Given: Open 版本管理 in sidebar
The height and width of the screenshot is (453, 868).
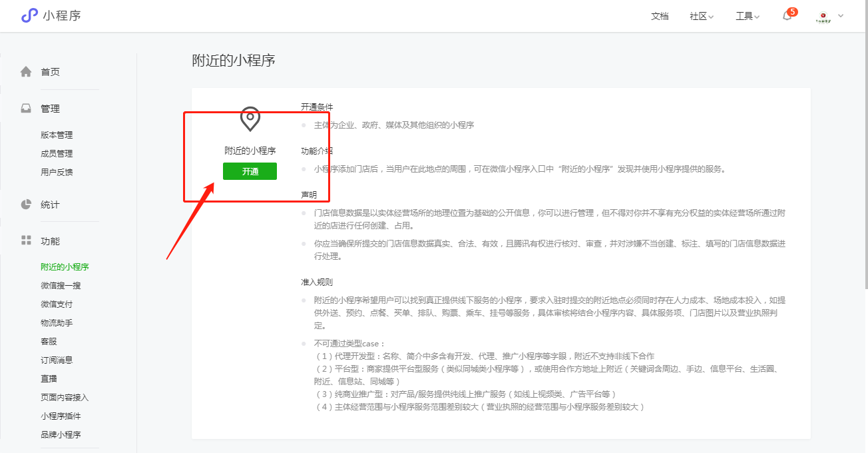Looking at the screenshot, I should point(57,135).
